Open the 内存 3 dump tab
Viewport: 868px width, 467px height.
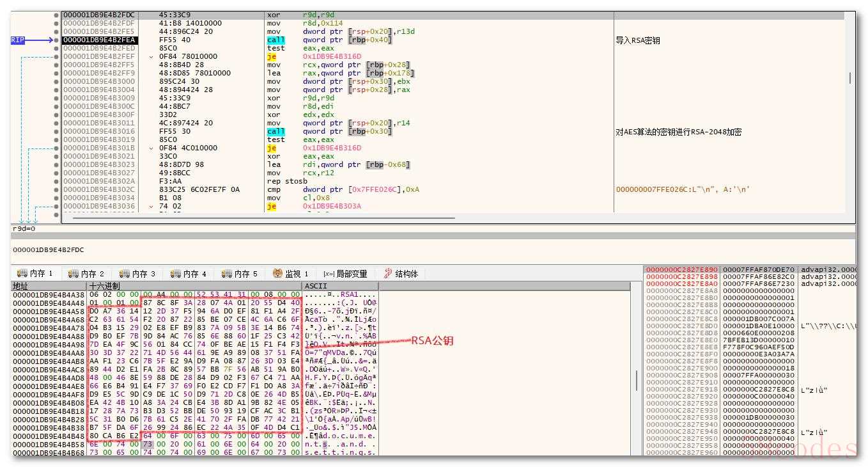pos(137,274)
